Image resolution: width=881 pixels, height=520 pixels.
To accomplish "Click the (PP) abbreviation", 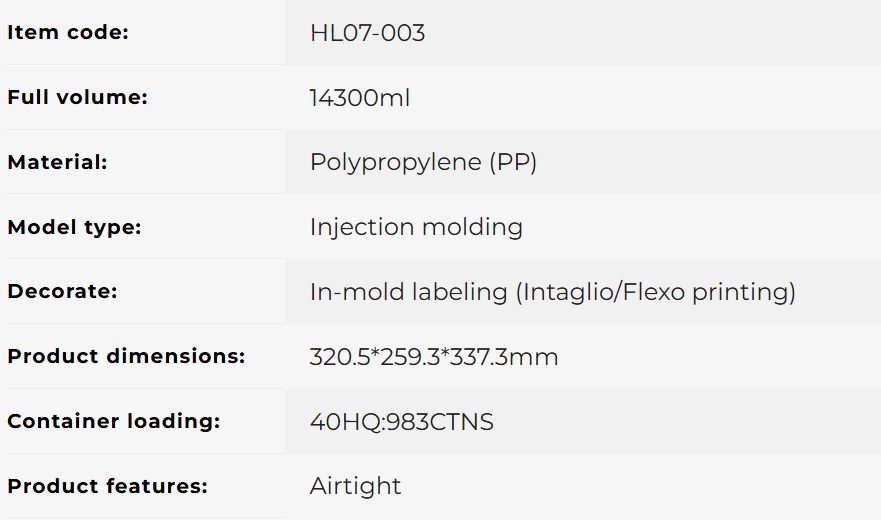I will pyautogui.click(x=513, y=162).
